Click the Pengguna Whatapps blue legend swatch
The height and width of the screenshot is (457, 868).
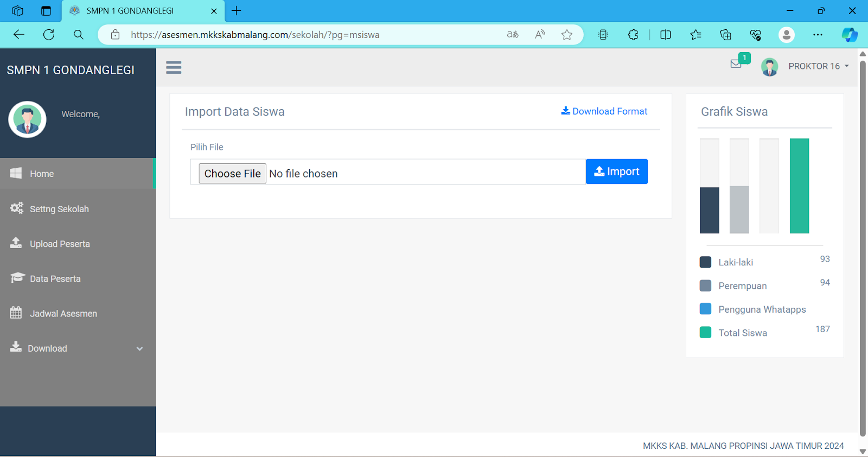tap(705, 309)
